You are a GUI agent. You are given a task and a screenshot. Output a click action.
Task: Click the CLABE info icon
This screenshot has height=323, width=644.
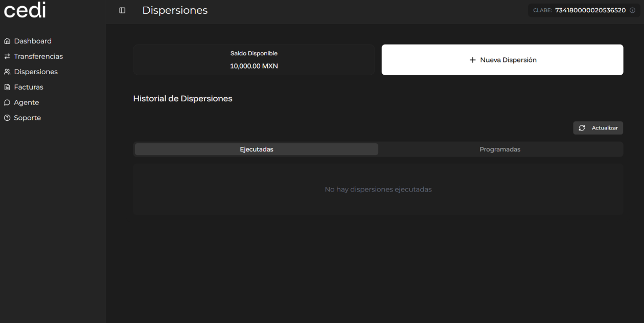(632, 11)
